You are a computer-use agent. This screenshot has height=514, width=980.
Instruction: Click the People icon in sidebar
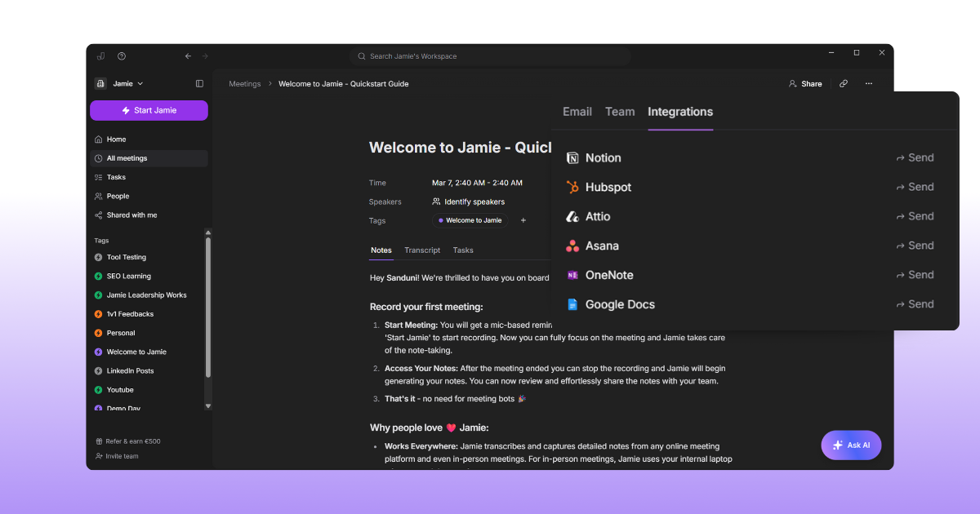click(99, 196)
